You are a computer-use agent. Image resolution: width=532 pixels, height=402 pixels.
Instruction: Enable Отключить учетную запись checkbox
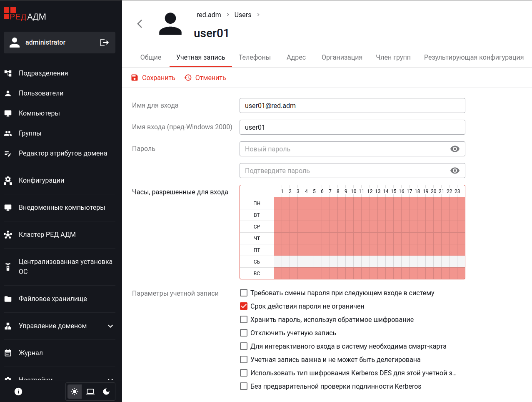click(244, 333)
